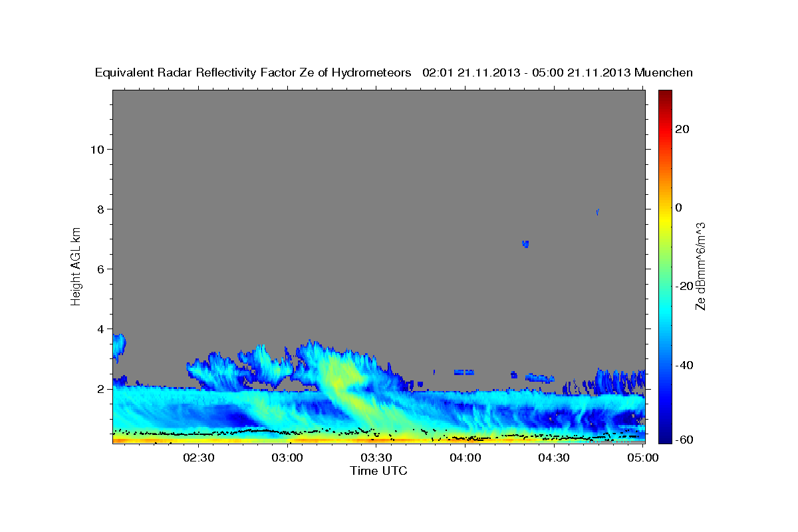Image resolution: width=798 pixels, height=532 pixels.
Task: Click the colorbar label '-60'
Action: (684, 440)
